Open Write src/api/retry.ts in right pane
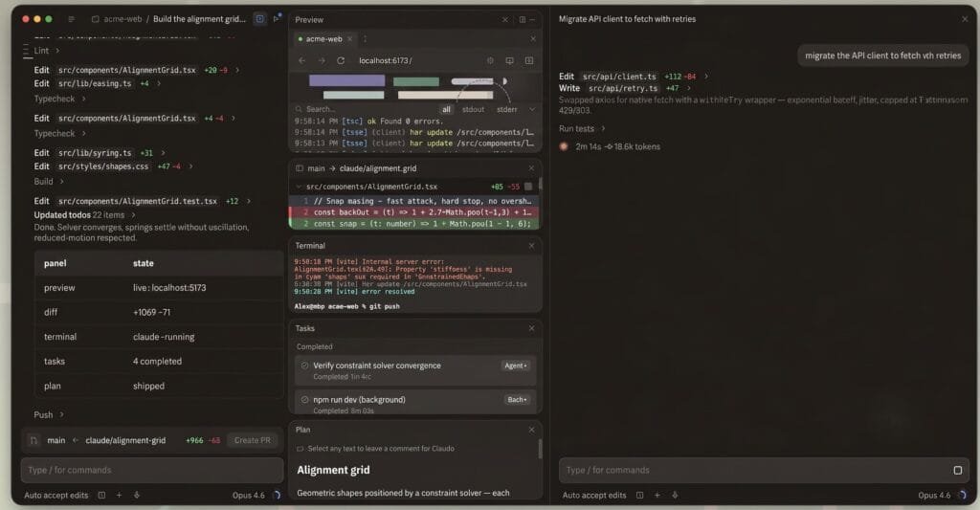Image resolution: width=980 pixels, height=510 pixels. [x=625, y=88]
